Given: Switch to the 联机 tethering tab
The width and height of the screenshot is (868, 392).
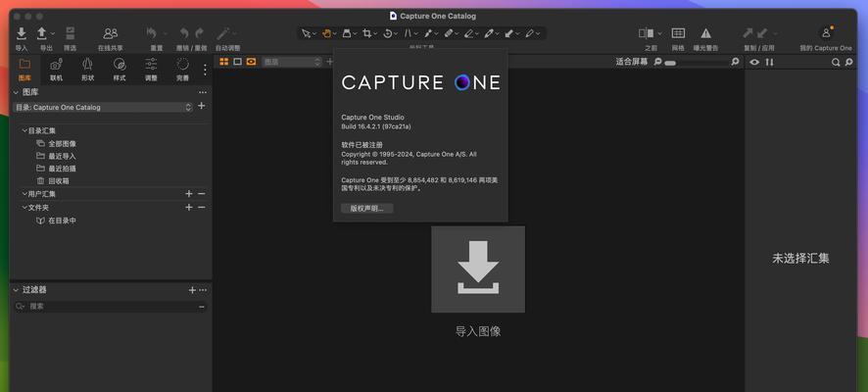Looking at the screenshot, I should [56, 70].
